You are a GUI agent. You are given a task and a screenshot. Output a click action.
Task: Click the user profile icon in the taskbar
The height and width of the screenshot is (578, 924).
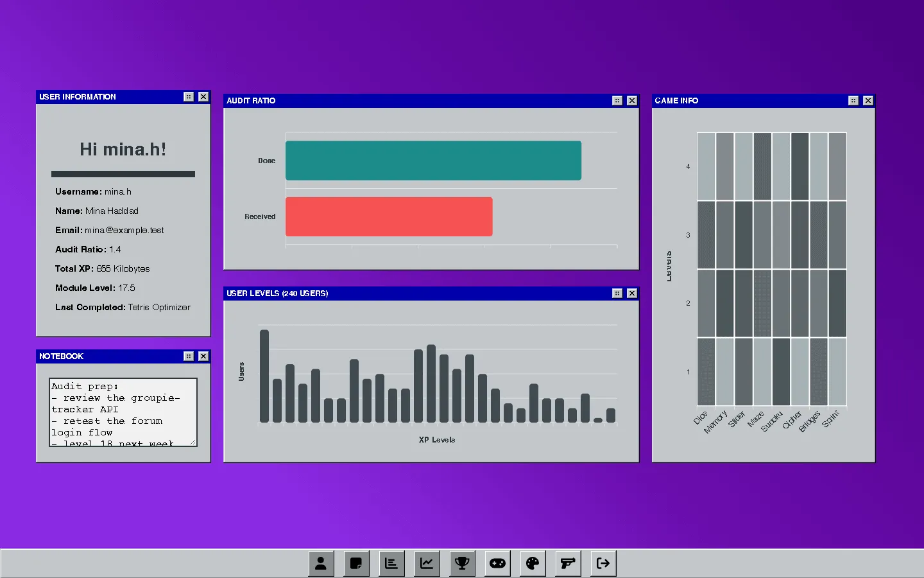[x=321, y=563]
